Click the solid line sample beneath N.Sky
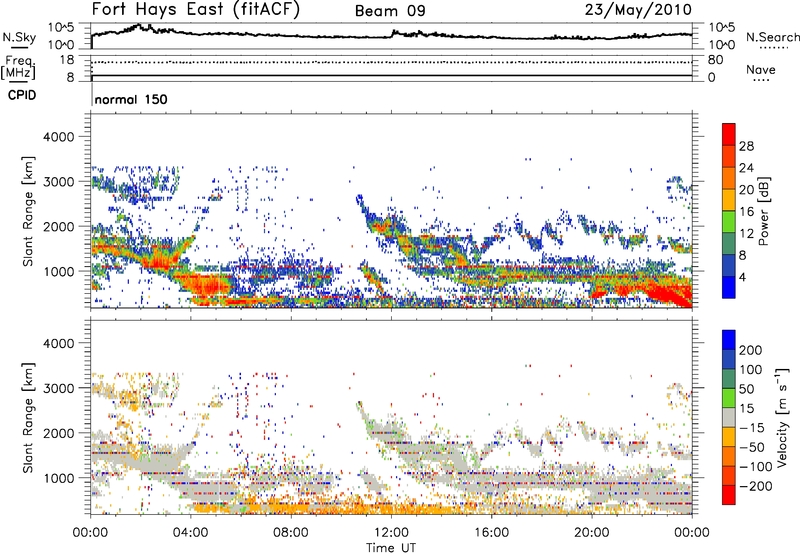 pos(19,47)
